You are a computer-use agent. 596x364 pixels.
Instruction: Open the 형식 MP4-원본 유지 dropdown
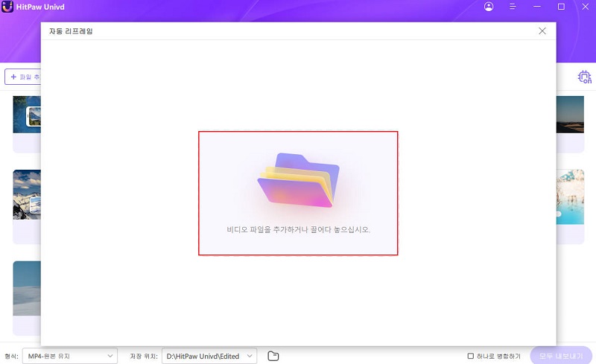(x=70, y=356)
